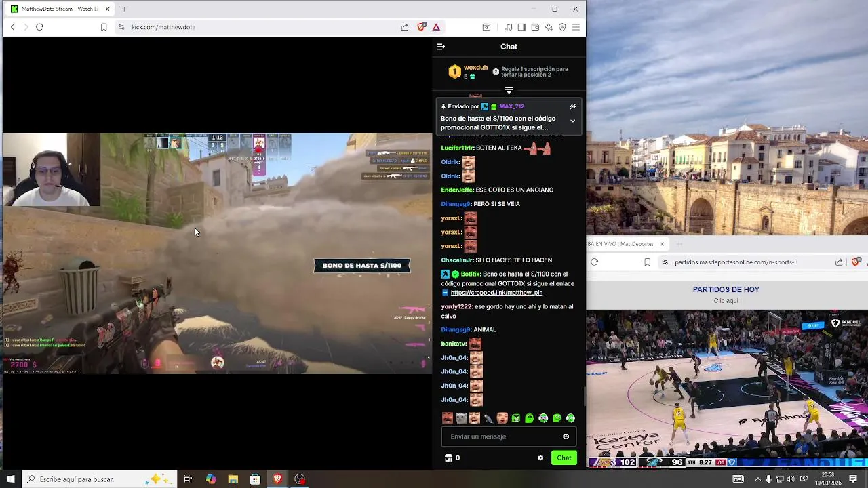868x488 pixels.
Task: Open PARTIDOS DE HOY link
Action: (x=726, y=289)
